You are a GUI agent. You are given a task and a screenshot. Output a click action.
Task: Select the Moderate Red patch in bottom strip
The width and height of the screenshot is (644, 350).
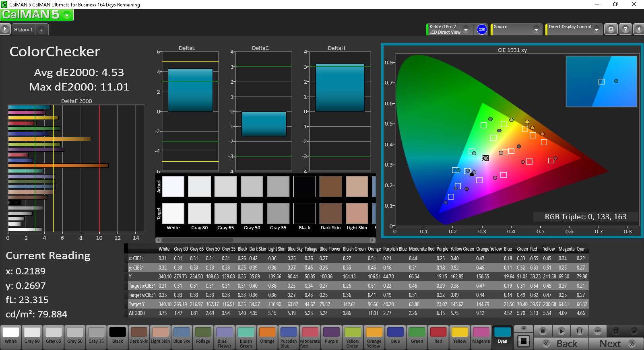coord(310,337)
